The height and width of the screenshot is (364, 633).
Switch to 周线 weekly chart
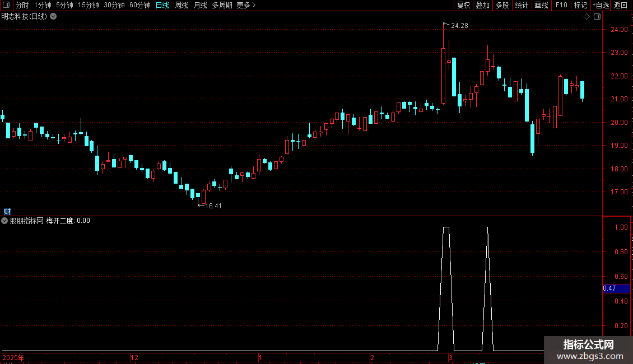click(x=181, y=5)
